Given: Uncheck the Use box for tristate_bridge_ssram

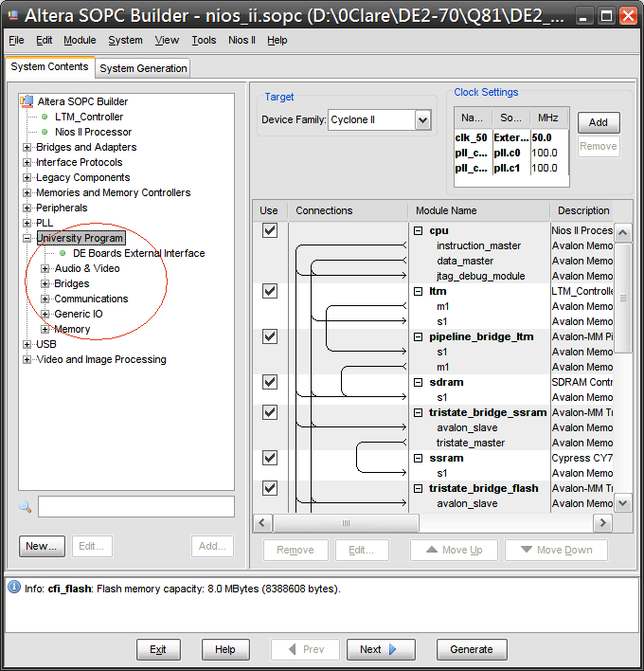Looking at the screenshot, I should click(x=269, y=412).
